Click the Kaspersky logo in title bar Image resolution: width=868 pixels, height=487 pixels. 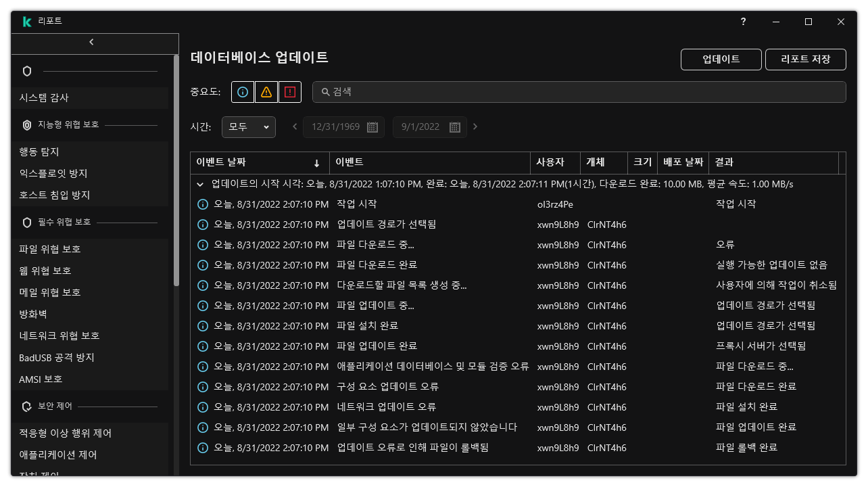(x=27, y=22)
